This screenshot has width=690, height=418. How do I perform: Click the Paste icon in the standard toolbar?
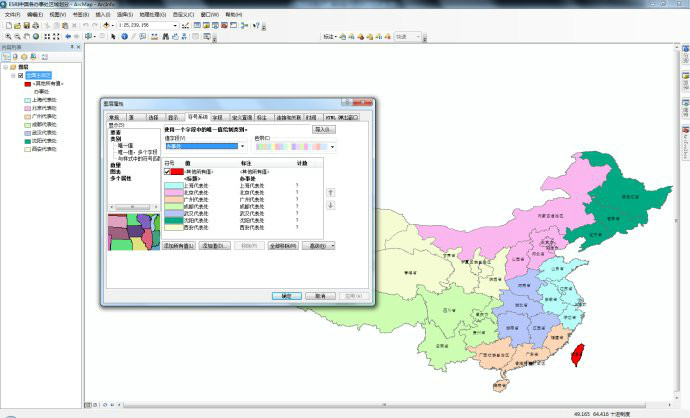[65, 26]
